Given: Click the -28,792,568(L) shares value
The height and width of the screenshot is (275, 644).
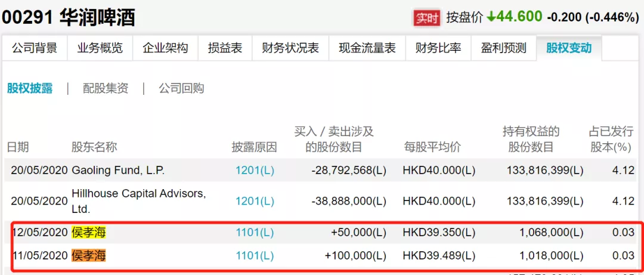Looking at the screenshot, I should tap(349, 171).
